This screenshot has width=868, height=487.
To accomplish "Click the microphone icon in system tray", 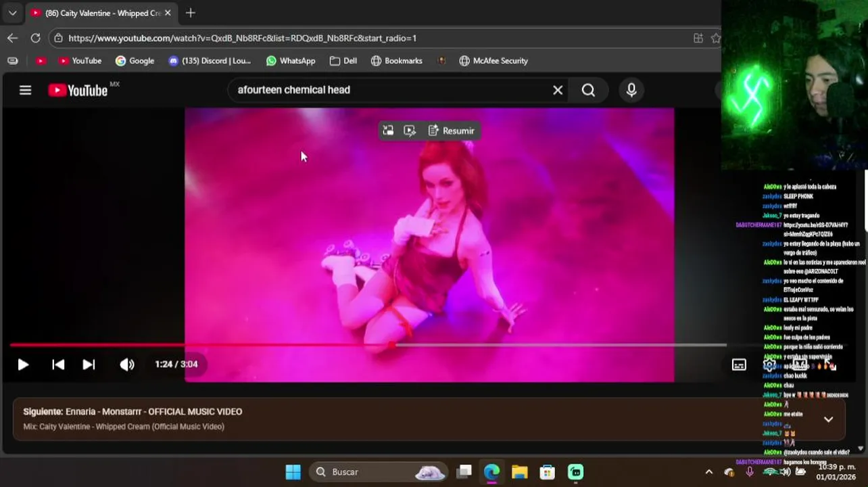I will [x=750, y=472].
